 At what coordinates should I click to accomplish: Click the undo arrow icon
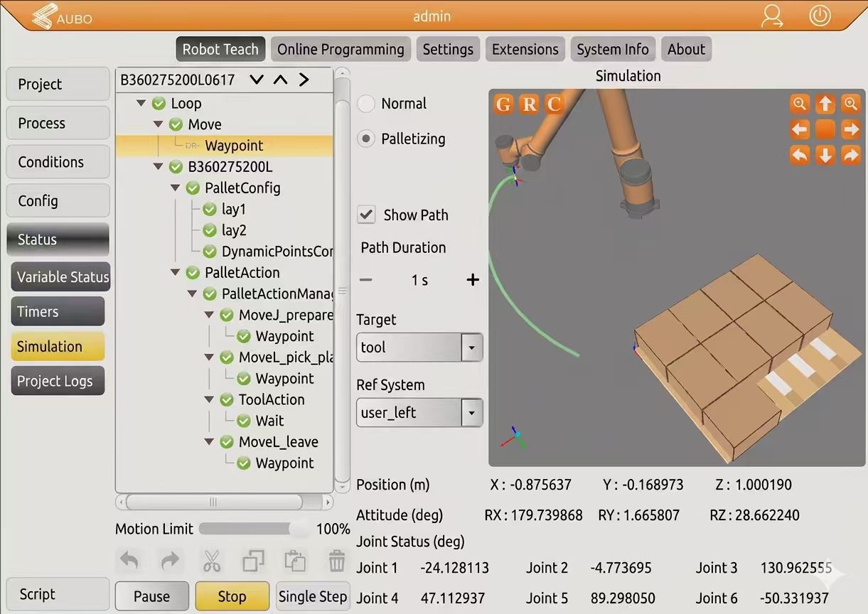coord(129,561)
